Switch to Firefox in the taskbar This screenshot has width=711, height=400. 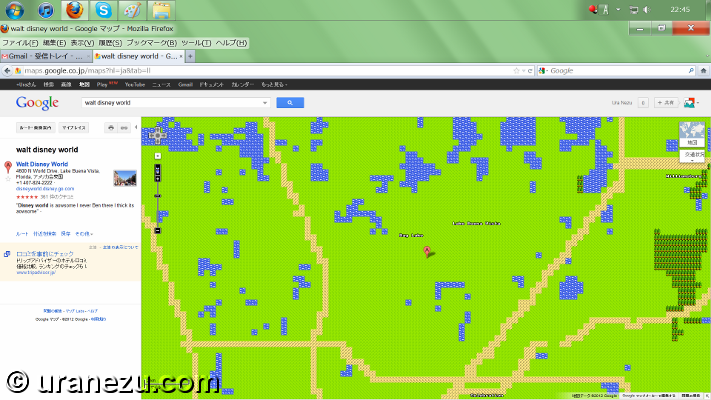(x=74, y=10)
